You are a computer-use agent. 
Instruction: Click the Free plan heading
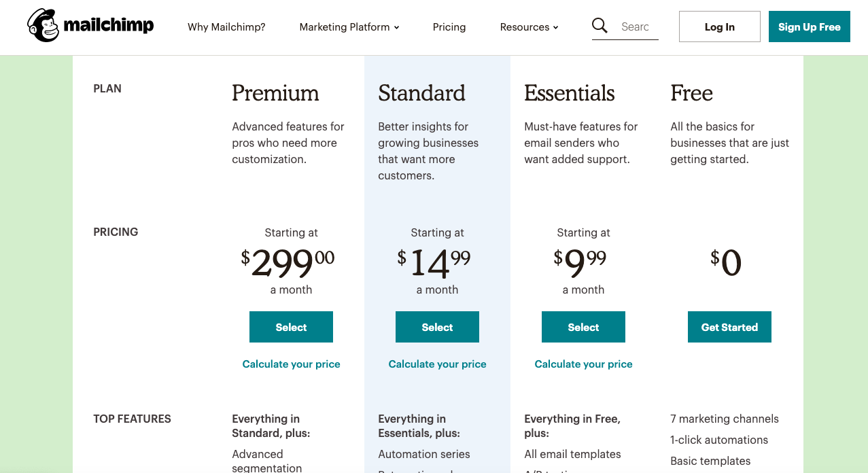tap(691, 93)
